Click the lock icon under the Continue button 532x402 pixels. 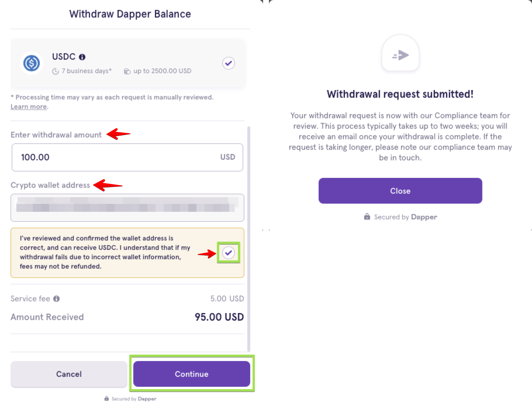click(107, 398)
